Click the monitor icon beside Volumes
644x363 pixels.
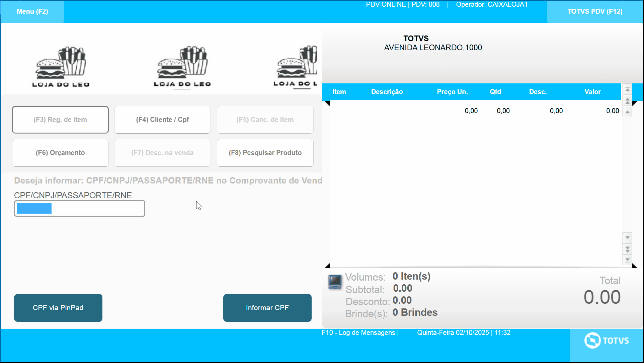click(x=335, y=282)
